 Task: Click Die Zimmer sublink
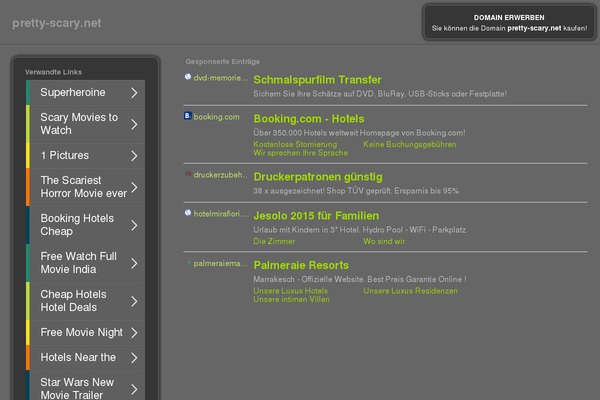click(x=274, y=242)
